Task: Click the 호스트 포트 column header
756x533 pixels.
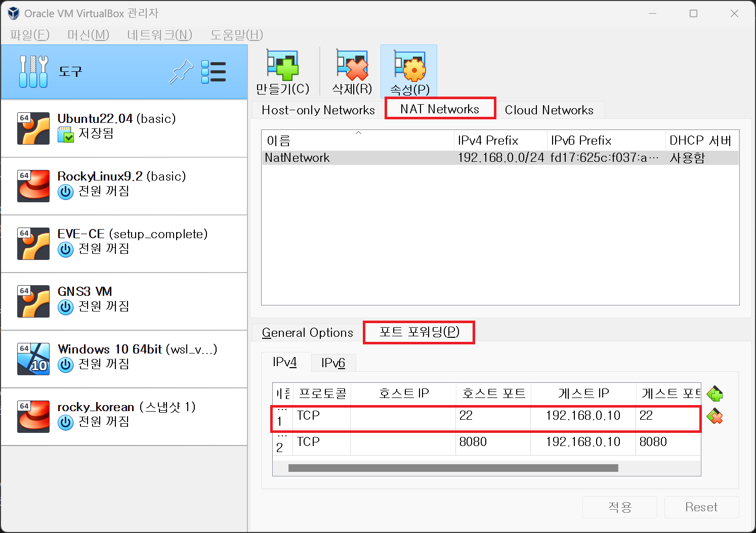Action: 494,393
